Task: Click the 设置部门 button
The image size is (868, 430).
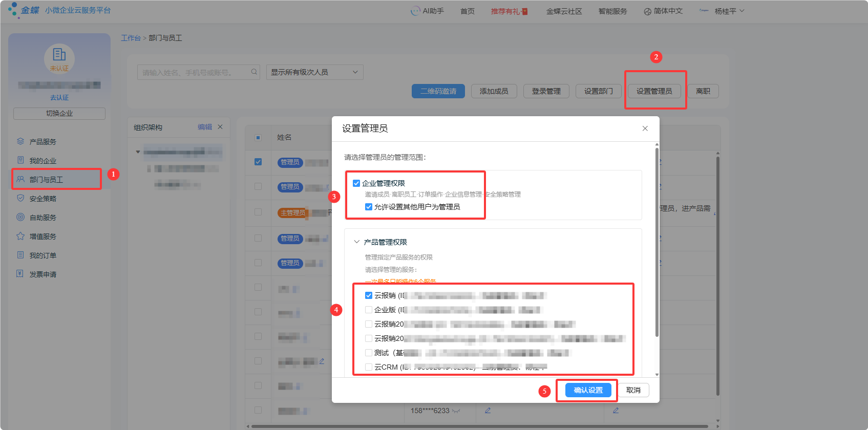Action: [x=598, y=91]
